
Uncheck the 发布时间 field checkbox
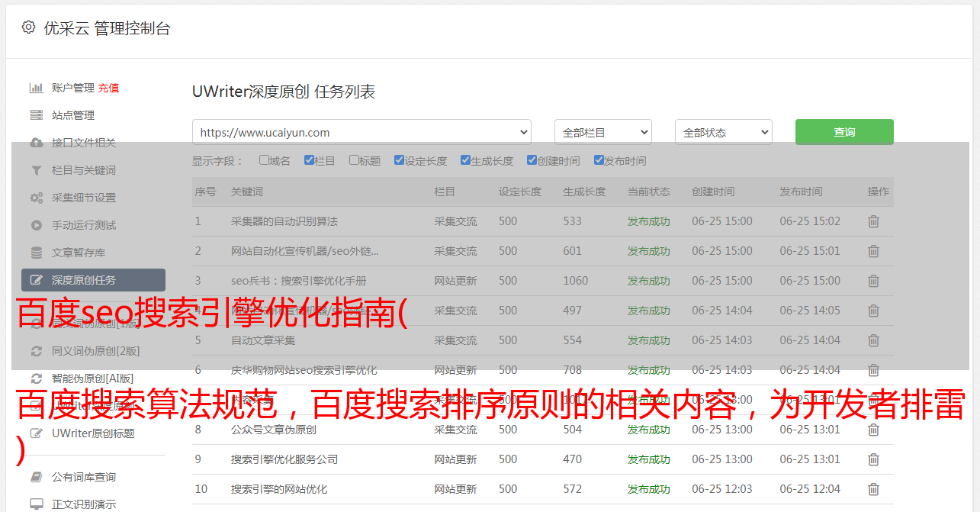[599, 160]
